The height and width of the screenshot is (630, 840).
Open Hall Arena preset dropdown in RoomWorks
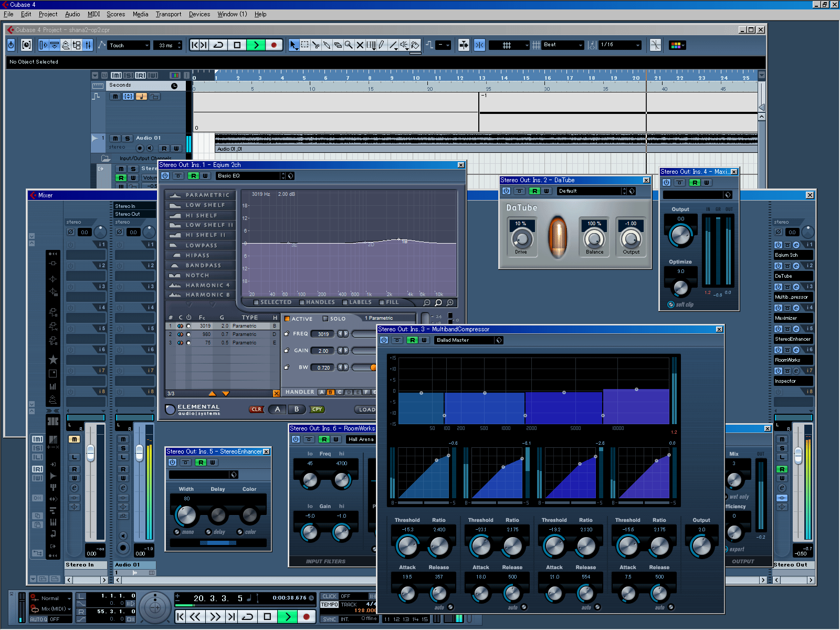(x=361, y=439)
